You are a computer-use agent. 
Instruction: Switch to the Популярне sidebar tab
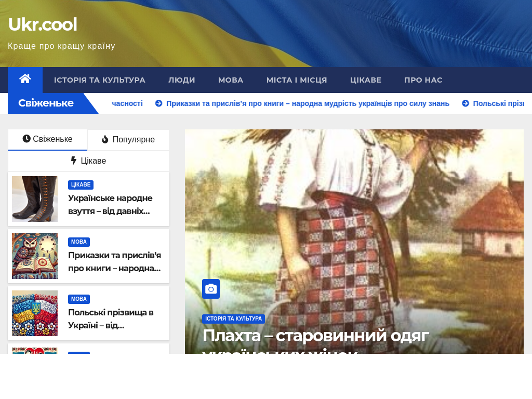coord(128,139)
